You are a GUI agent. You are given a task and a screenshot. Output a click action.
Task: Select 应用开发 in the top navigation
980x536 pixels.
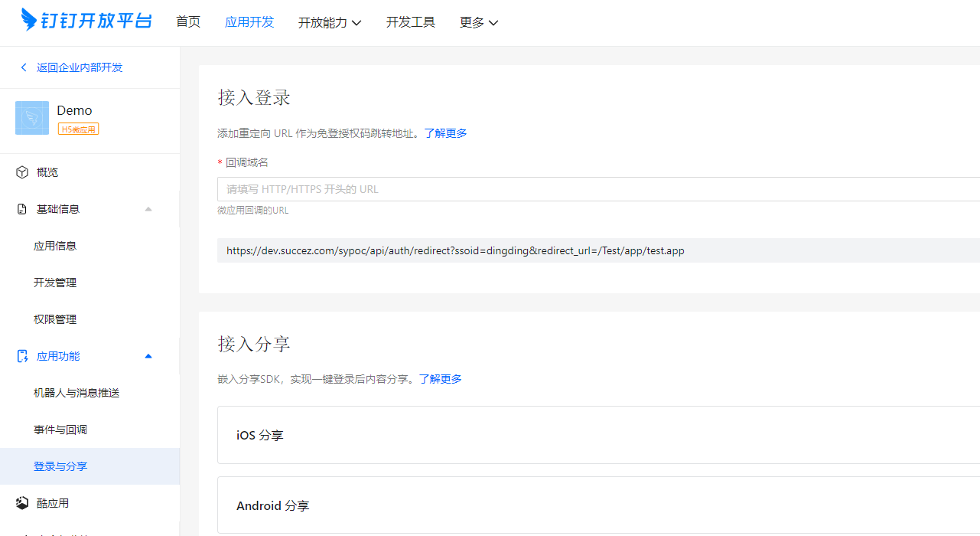click(249, 22)
